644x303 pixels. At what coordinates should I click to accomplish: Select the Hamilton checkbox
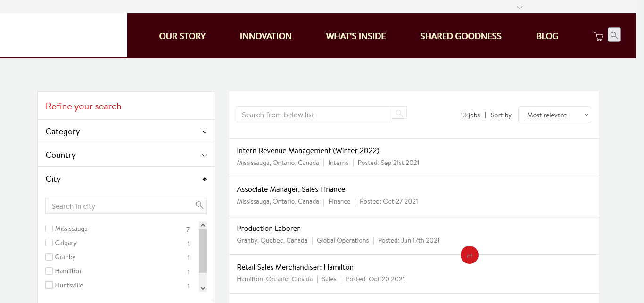49,271
